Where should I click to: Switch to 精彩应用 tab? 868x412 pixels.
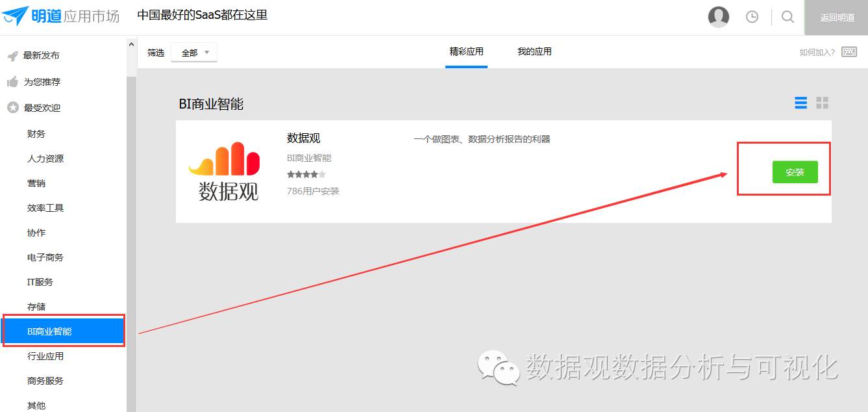click(466, 51)
